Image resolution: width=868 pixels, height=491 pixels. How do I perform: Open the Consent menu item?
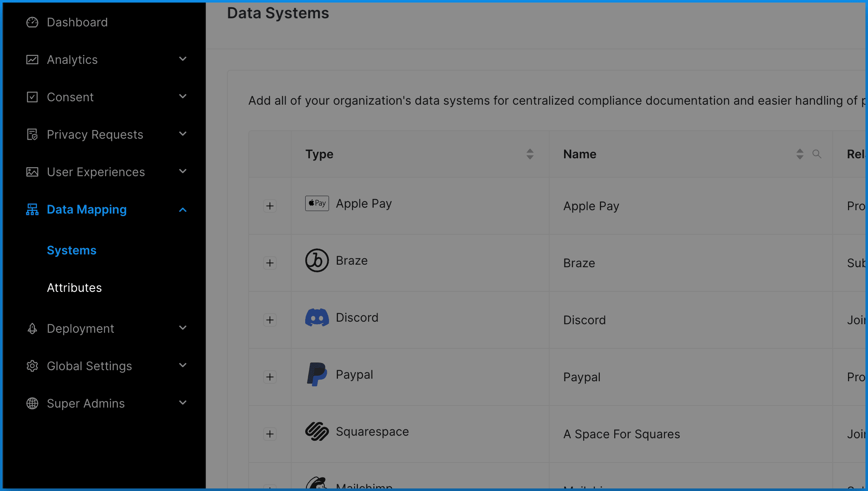pyautogui.click(x=70, y=97)
